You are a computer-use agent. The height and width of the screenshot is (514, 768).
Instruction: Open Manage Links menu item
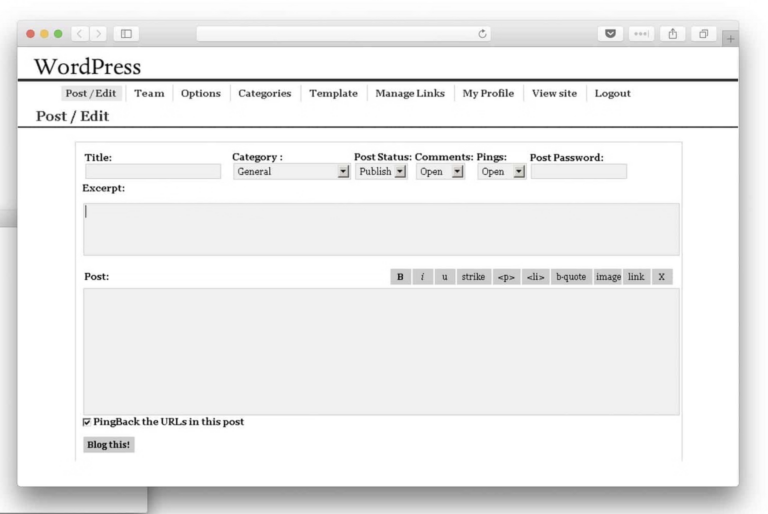(410, 93)
